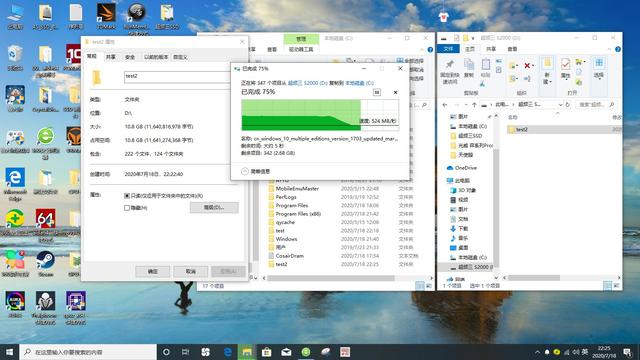Click the Cut scissors icon in right Explorer

[x=482, y=84]
